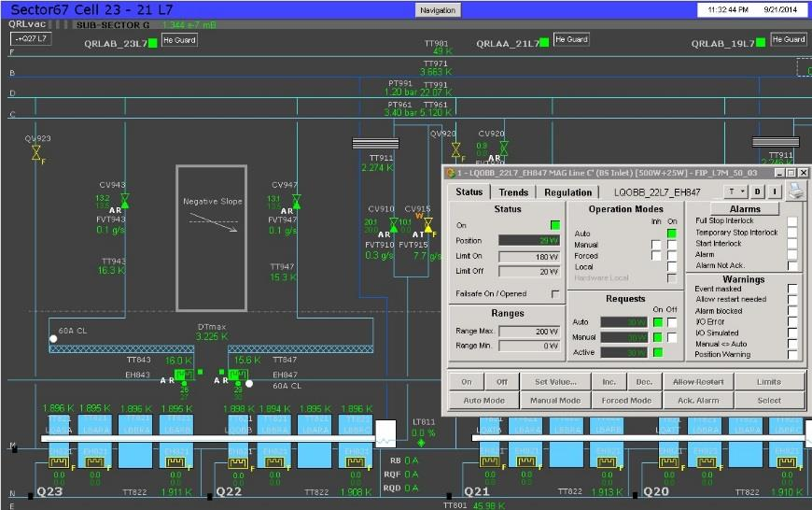The image size is (812, 510).
Task: Click the Negative Slope box
Action: tap(211, 238)
